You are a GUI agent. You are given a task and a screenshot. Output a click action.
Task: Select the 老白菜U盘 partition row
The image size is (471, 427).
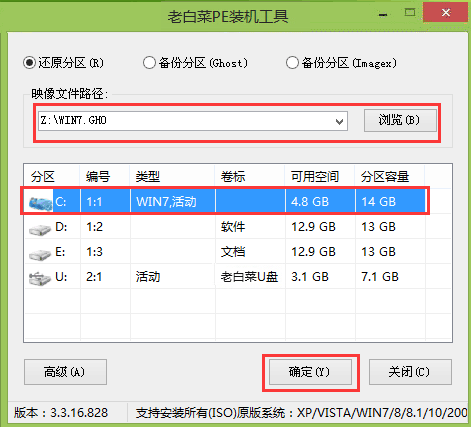tap(238, 277)
